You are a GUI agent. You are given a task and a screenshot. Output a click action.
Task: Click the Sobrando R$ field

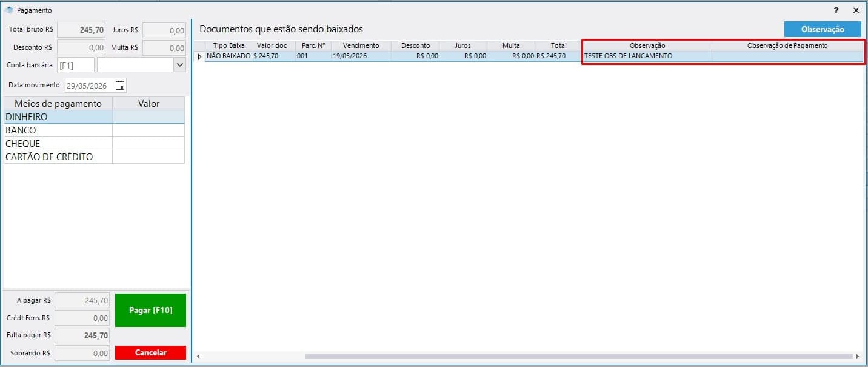pyautogui.click(x=82, y=353)
